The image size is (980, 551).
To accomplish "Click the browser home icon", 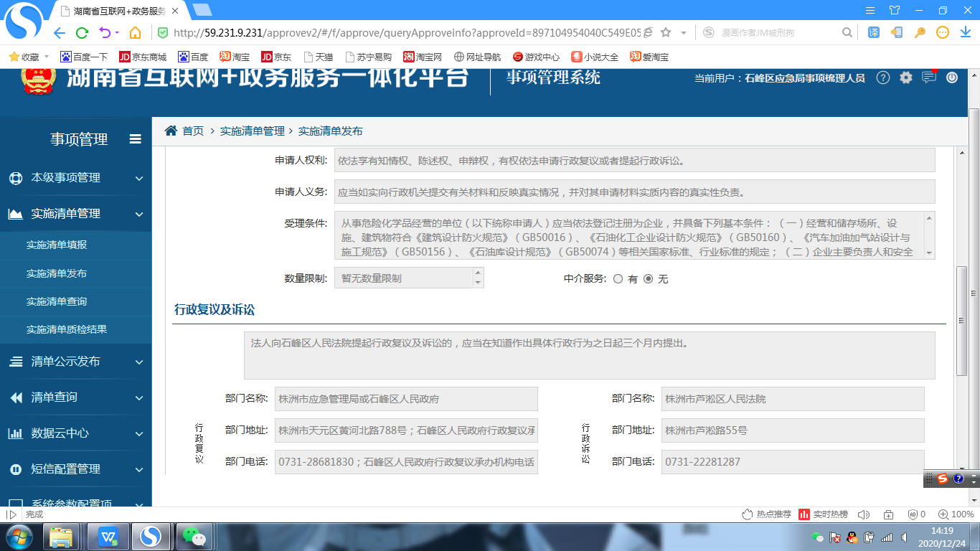I will click(135, 32).
